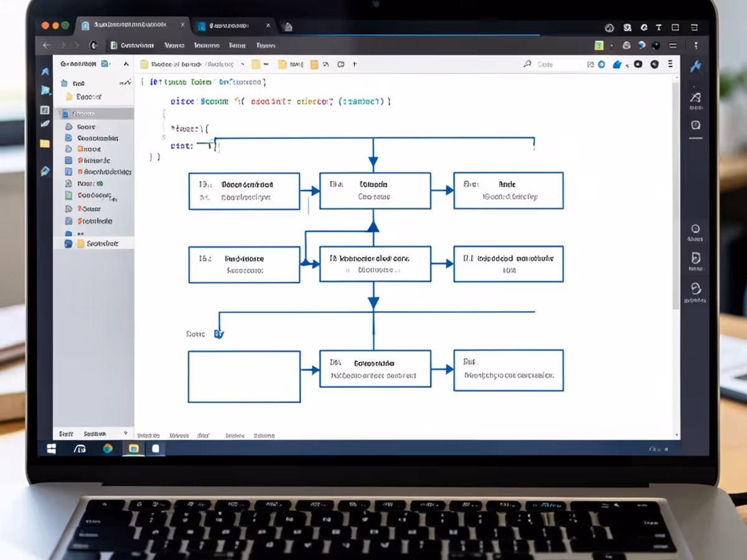Select the gray feather icon in left bar
Image resolution: width=747 pixels, height=560 pixels.
tap(45, 124)
